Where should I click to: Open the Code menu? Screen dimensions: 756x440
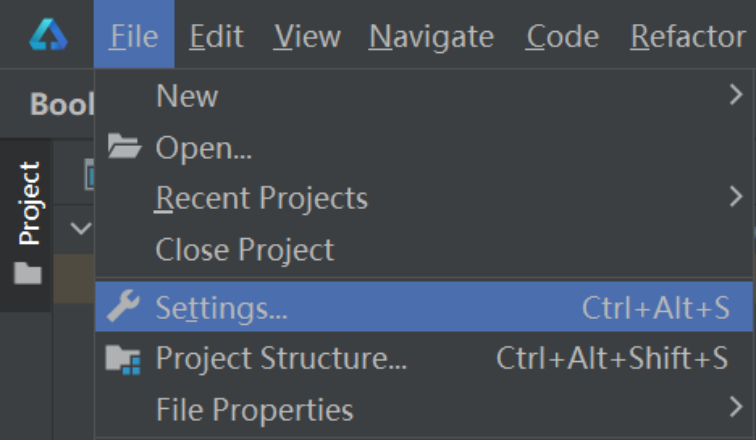(x=562, y=37)
